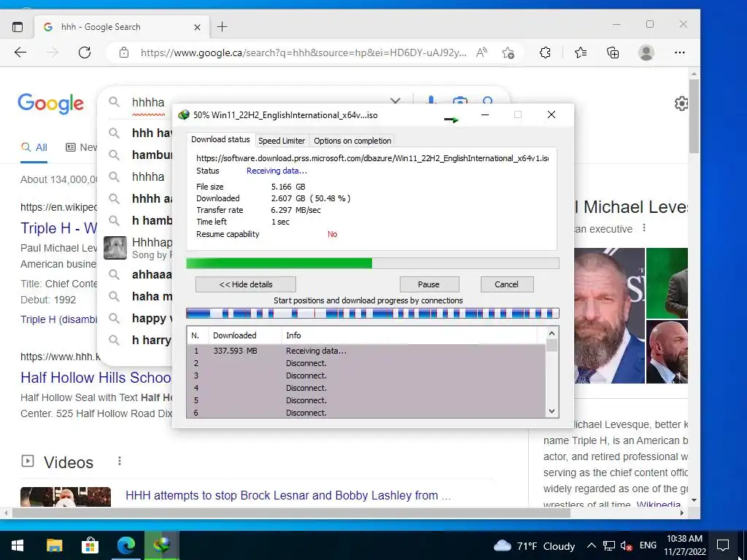Screen dimensions: 747x560
Task: Open Edge extensions puzzle icon
Action: click(545, 52)
